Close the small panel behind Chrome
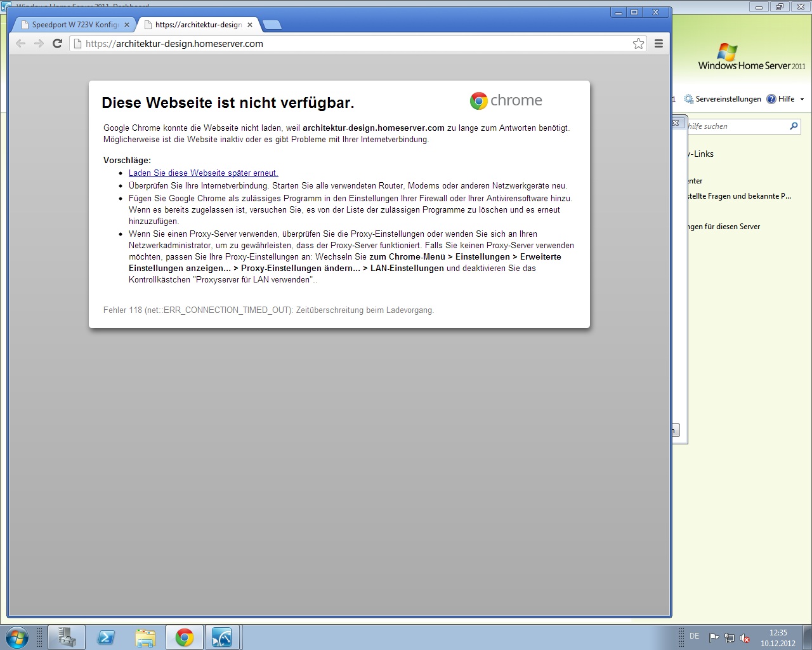 point(676,123)
